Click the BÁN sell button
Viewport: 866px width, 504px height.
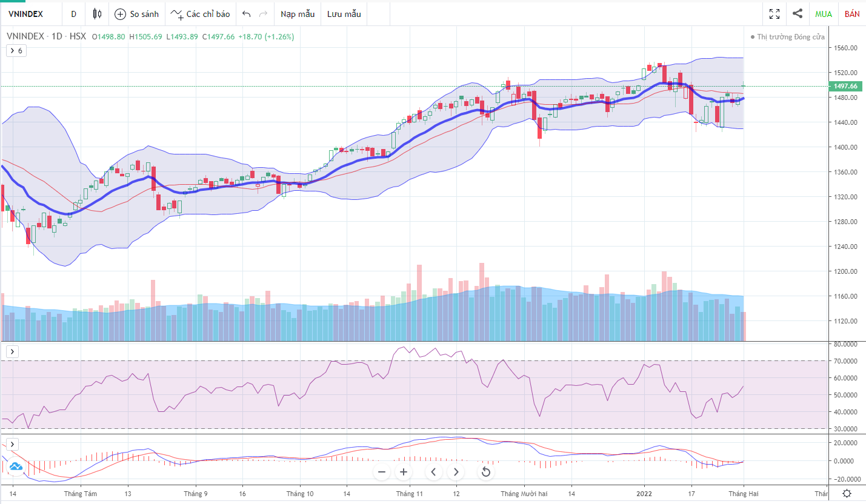click(x=853, y=13)
